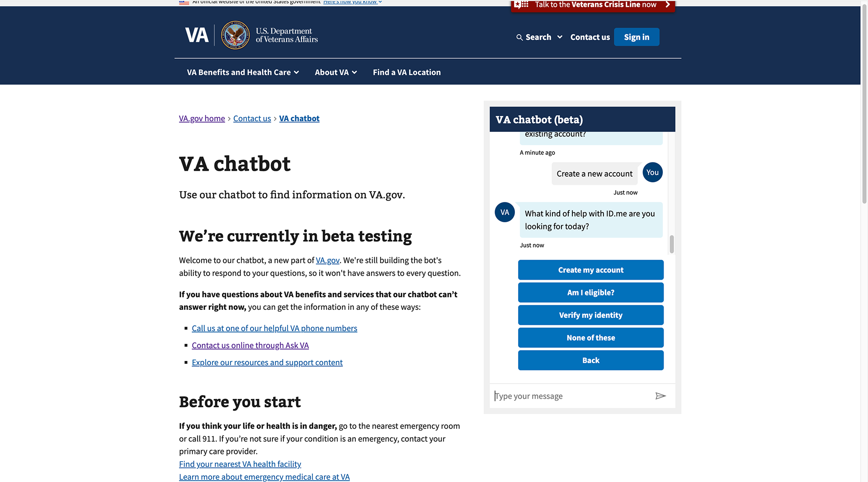868x482 pixels.
Task: Expand the About VA menu
Action: click(x=336, y=72)
